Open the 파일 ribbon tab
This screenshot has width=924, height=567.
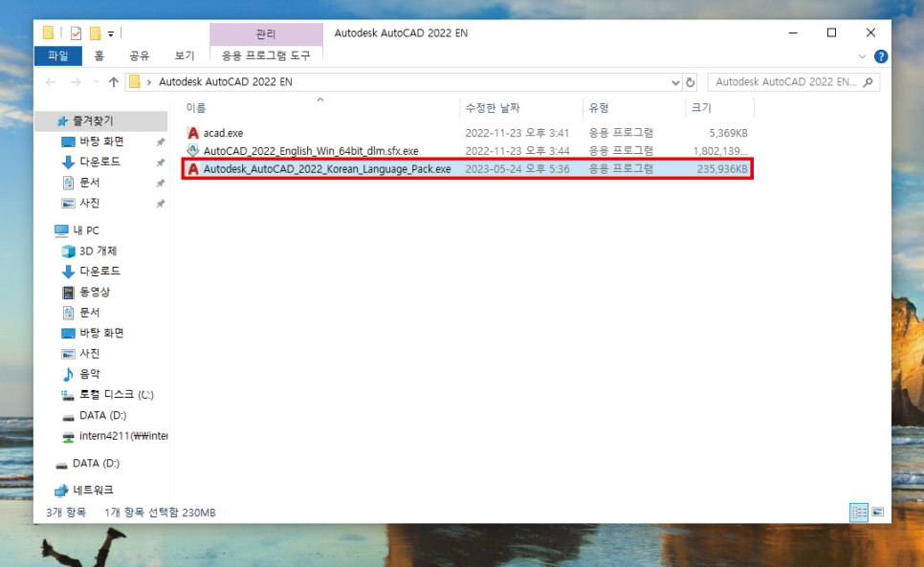point(57,55)
